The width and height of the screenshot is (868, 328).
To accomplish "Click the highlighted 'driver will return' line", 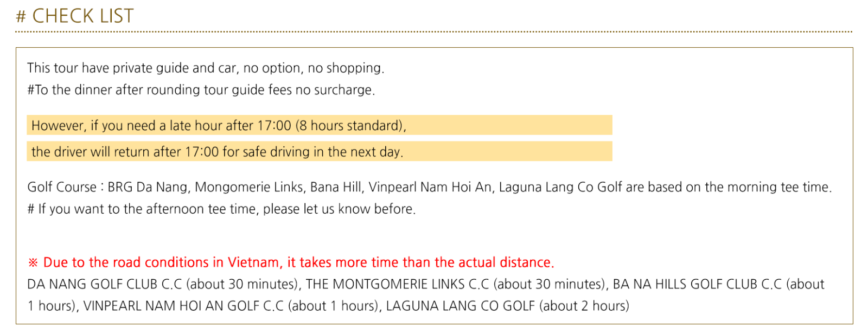I will [217, 152].
